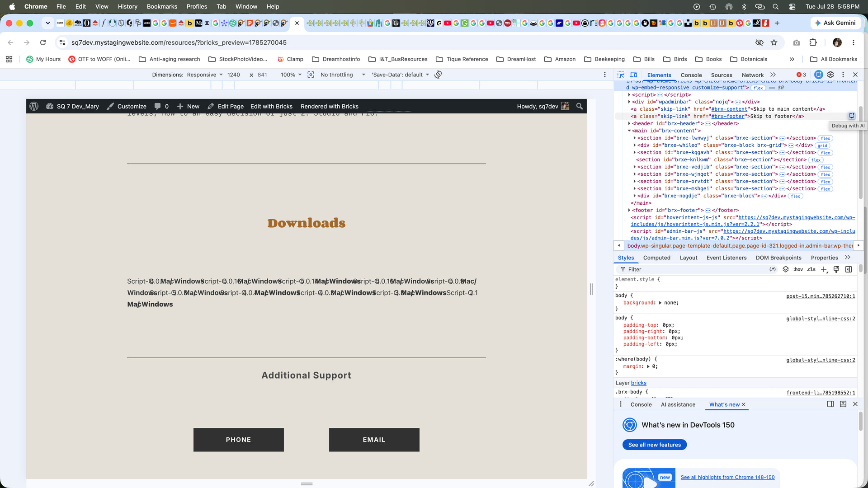Toggle the device toolbar icon in DevTools
Screen dimensions: 868x488
pos(634,75)
